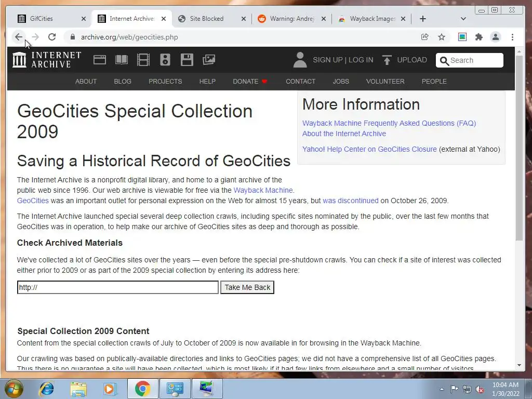This screenshot has width=532, height=399.
Task: Click the LOG IN link
Action: pos(361,60)
